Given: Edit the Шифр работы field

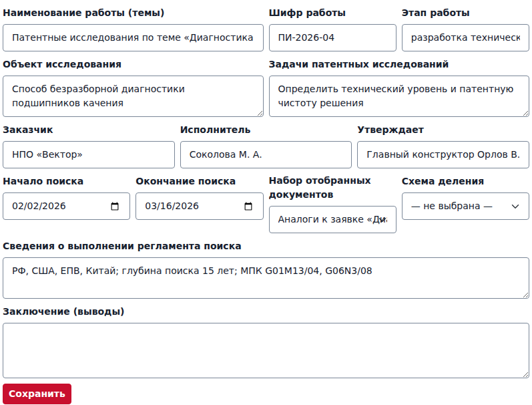Looking at the screenshot, I should click(x=332, y=37).
